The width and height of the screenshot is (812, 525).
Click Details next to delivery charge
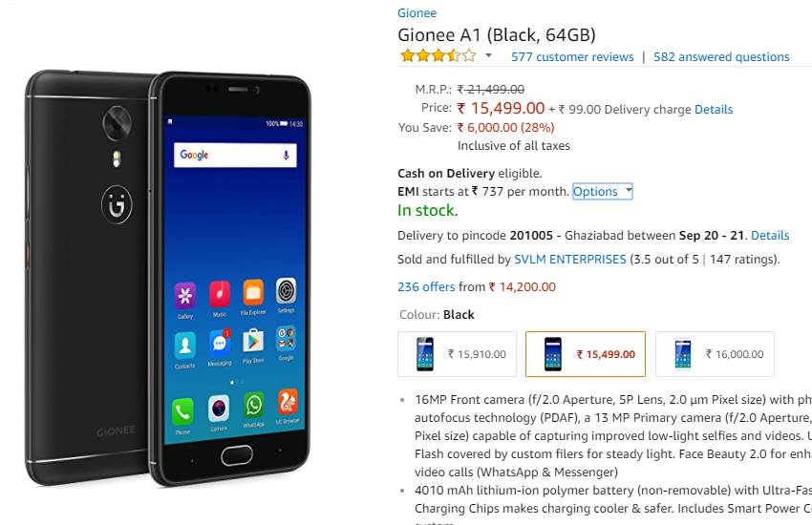click(714, 110)
